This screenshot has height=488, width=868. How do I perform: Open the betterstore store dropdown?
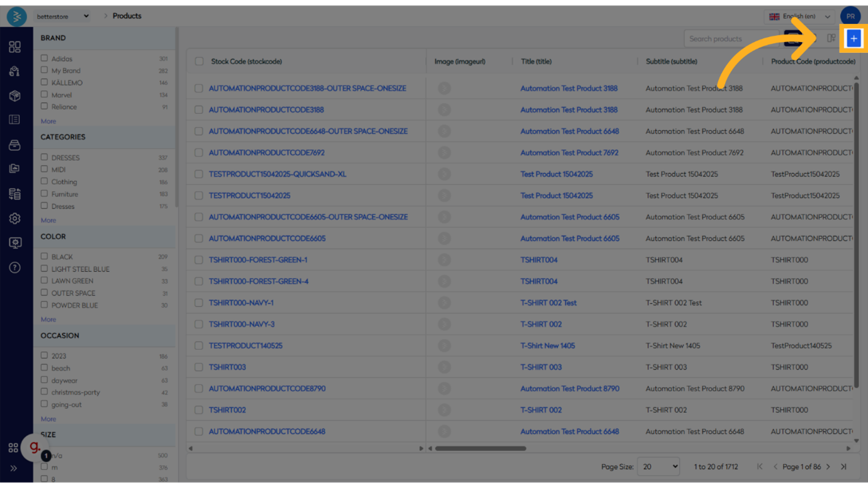pyautogui.click(x=62, y=16)
